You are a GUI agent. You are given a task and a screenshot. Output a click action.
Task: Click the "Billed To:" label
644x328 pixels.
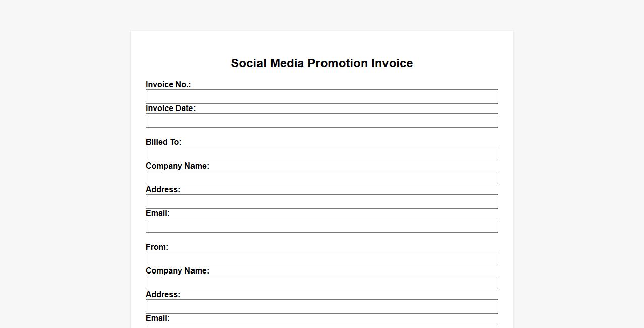tap(163, 142)
